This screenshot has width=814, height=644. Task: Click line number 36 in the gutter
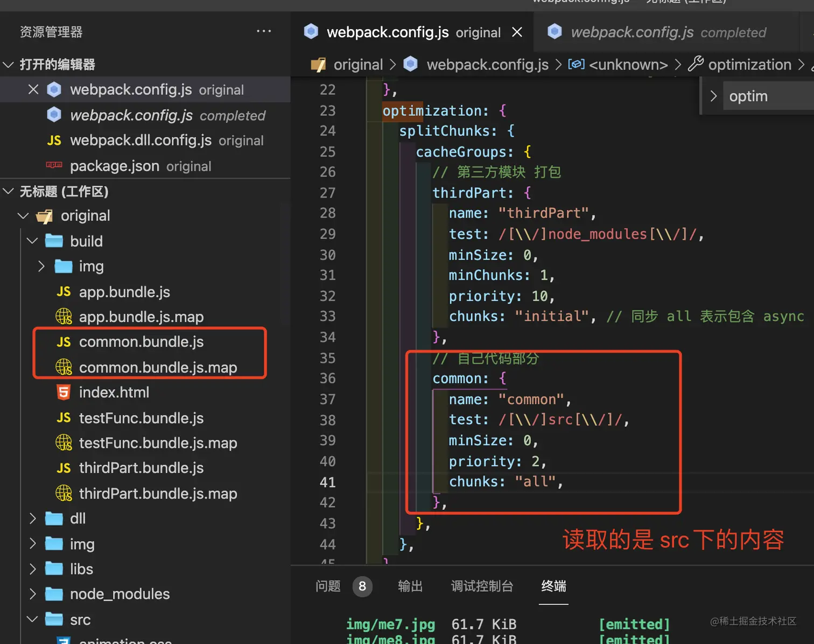[x=327, y=379]
